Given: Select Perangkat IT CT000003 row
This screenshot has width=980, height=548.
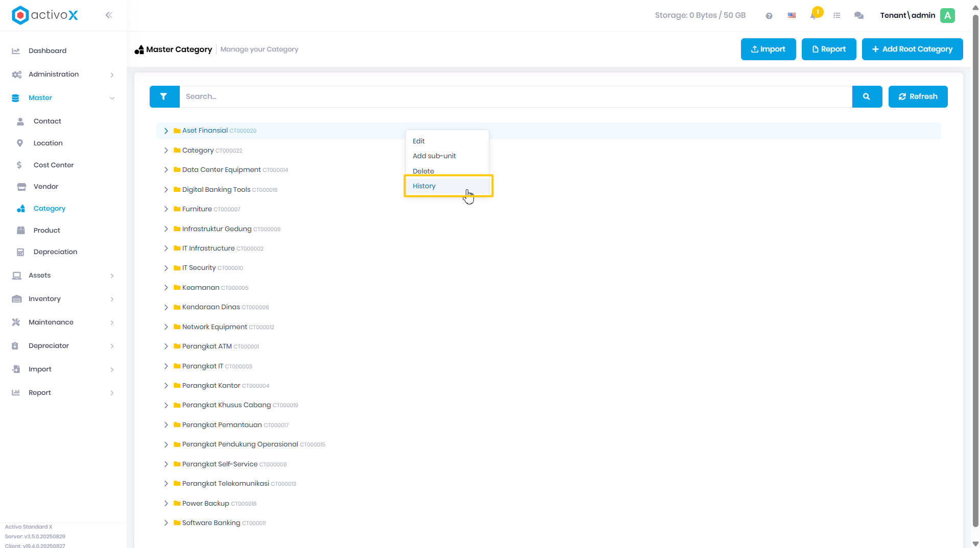Looking at the screenshot, I should (548, 366).
